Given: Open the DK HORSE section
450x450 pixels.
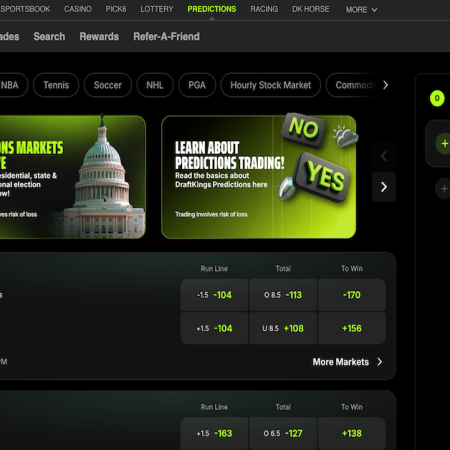Looking at the screenshot, I should pyautogui.click(x=310, y=9).
